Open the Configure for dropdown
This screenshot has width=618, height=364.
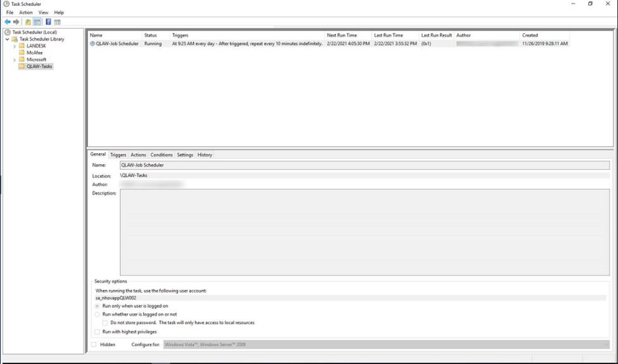point(386,344)
